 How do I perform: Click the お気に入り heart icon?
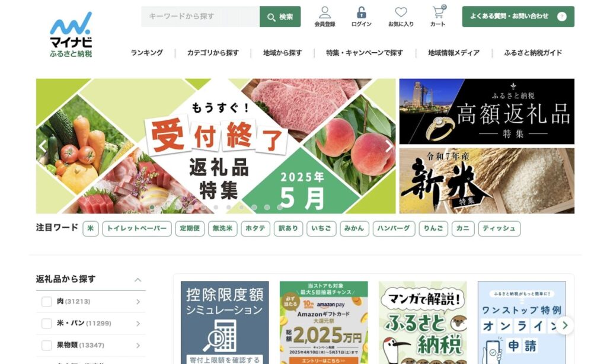(401, 12)
